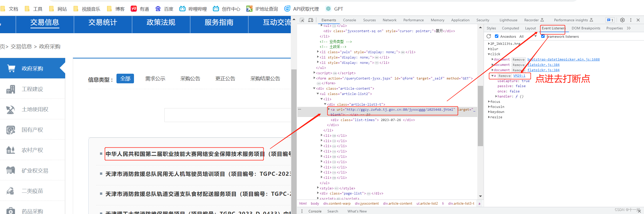Image resolution: width=644 pixels, height=214 pixels.
Task: Switch to the Network tab
Action: [389, 20]
